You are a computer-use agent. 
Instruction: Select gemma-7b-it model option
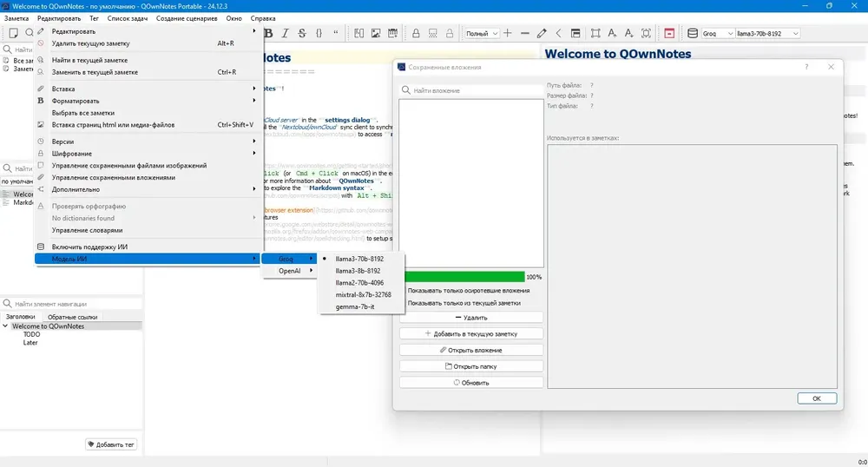coord(362,306)
